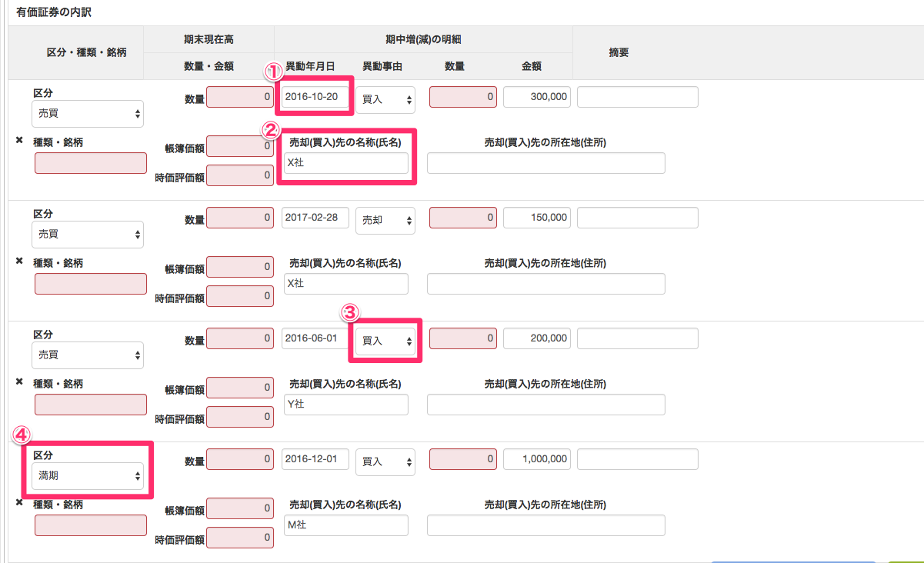Click 期末 数量 field left of 2016-10-20
Screen dimensions: 924x563
[240, 97]
